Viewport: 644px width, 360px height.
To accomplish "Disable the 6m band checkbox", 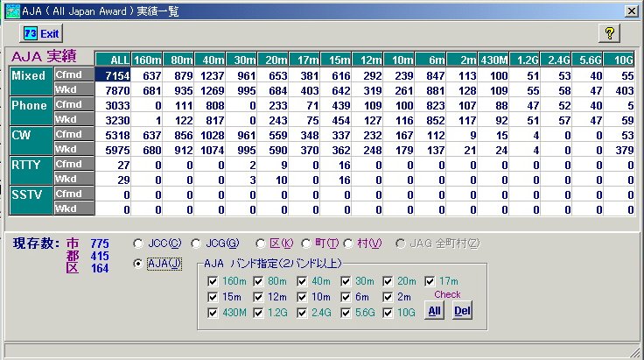I will 346,297.
